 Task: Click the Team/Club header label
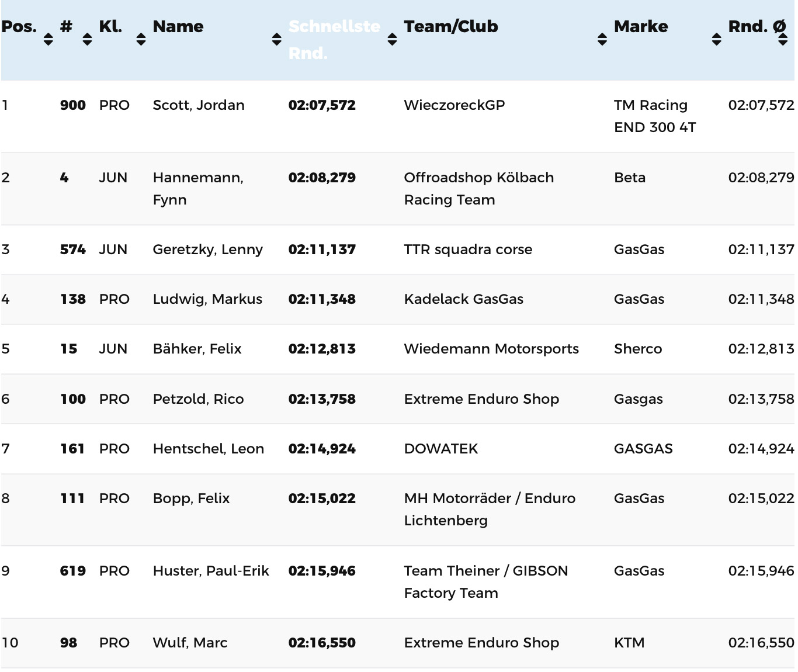451,26
